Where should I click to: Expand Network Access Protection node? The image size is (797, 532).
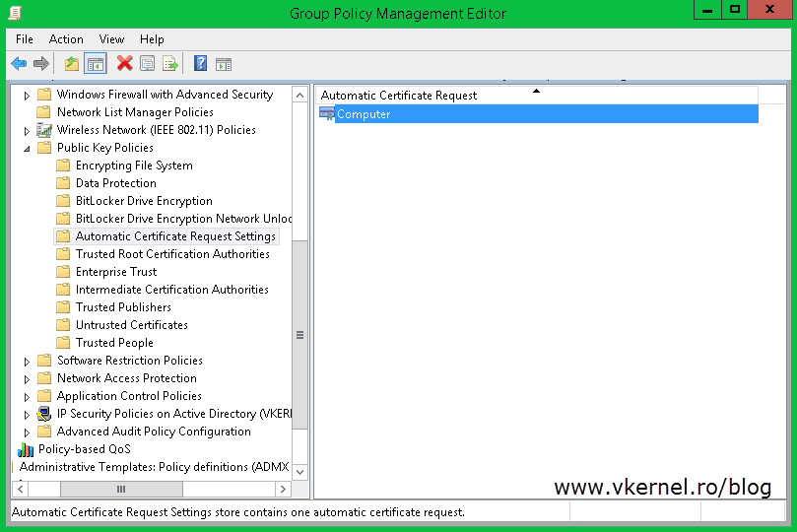[x=27, y=379]
